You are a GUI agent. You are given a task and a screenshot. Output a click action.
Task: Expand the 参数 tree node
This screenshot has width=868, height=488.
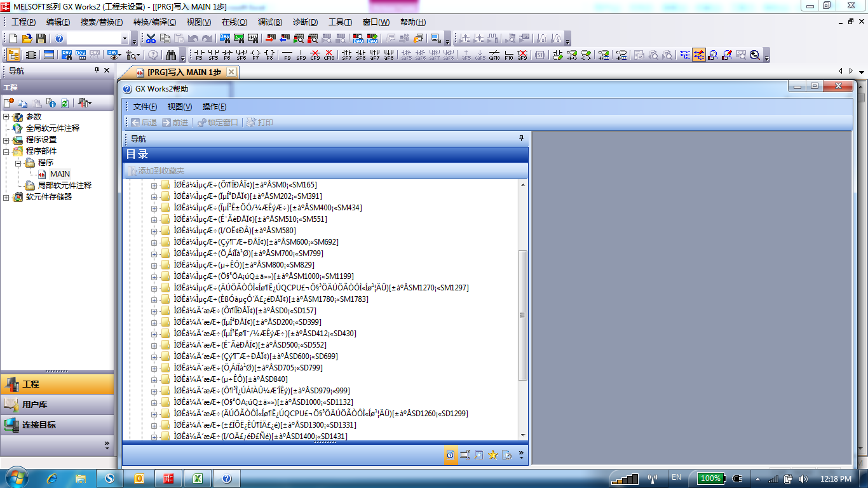(6, 117)
